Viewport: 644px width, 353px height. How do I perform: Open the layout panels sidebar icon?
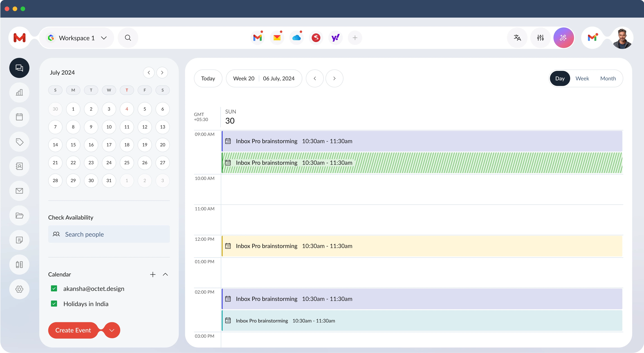19,265
